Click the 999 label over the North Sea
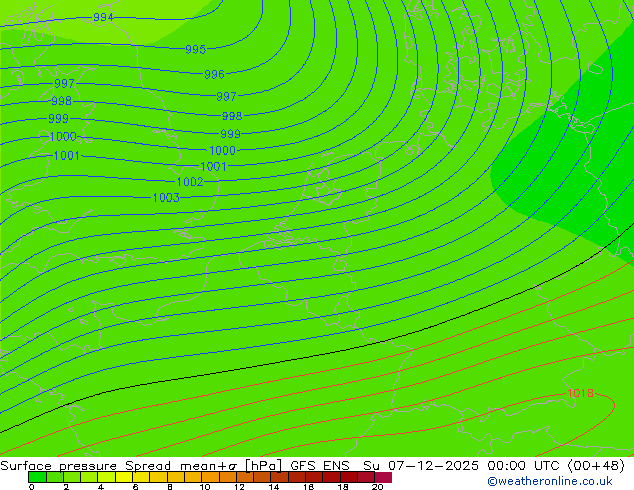 click(230, 133)
